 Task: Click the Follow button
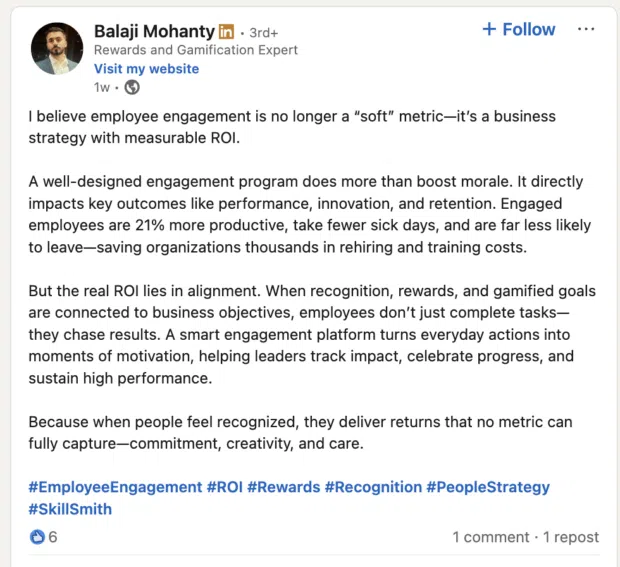518,30
